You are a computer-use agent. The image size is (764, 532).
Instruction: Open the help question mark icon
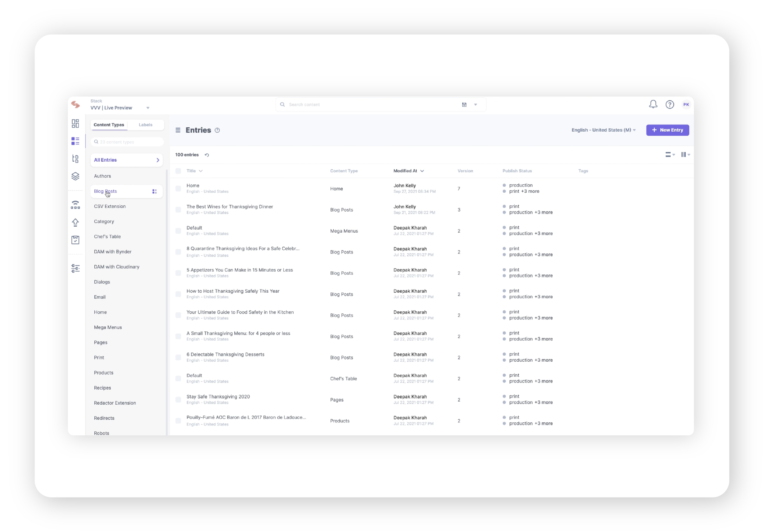(x=669, y=104)
